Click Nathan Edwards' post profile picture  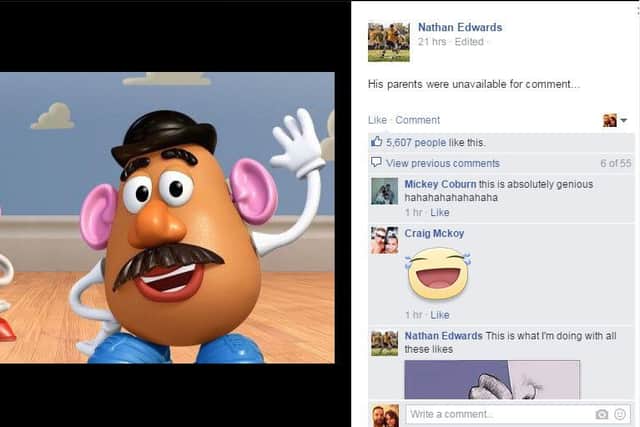tap(389, 42)
